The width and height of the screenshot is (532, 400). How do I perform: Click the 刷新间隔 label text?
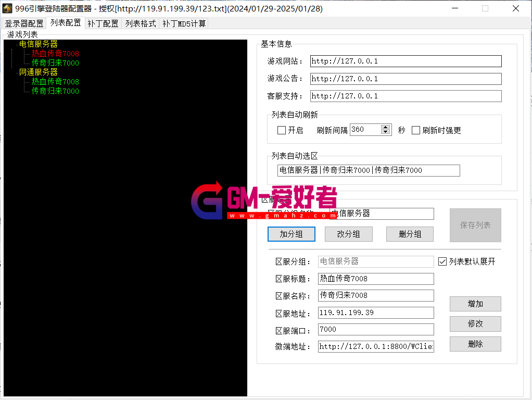pos(332,131)
